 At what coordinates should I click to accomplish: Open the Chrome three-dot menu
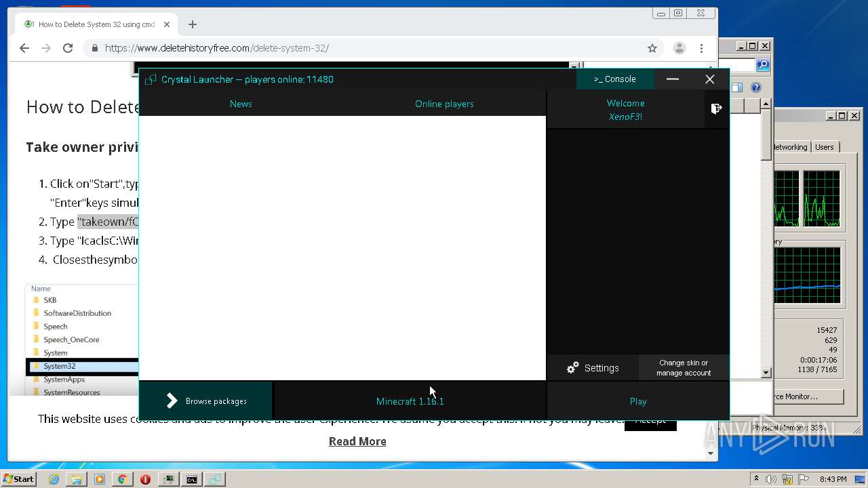point(701,48)
